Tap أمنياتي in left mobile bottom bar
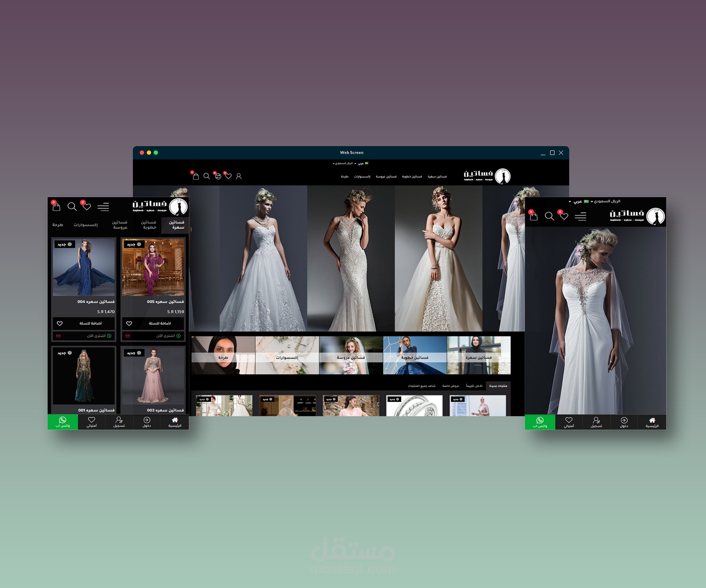Image resolution: width=706 pixels, height=588 pixels. pos(91,422)
